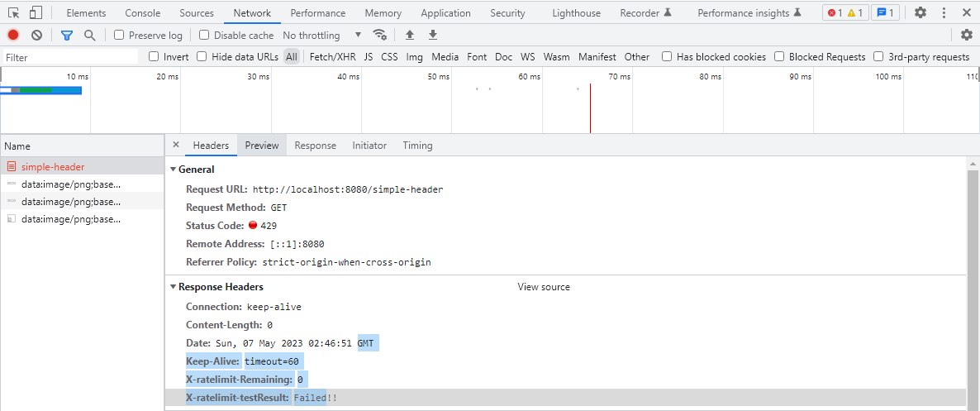Export HAR file download icon
Screen dimensions: 980x411
pyautogui.click(x=432, y=35)
